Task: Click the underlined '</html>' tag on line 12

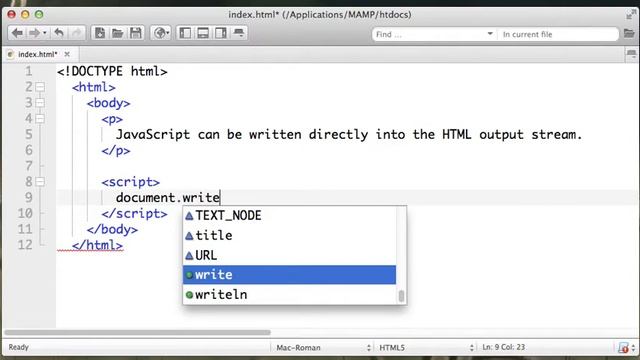Action: 97,245
